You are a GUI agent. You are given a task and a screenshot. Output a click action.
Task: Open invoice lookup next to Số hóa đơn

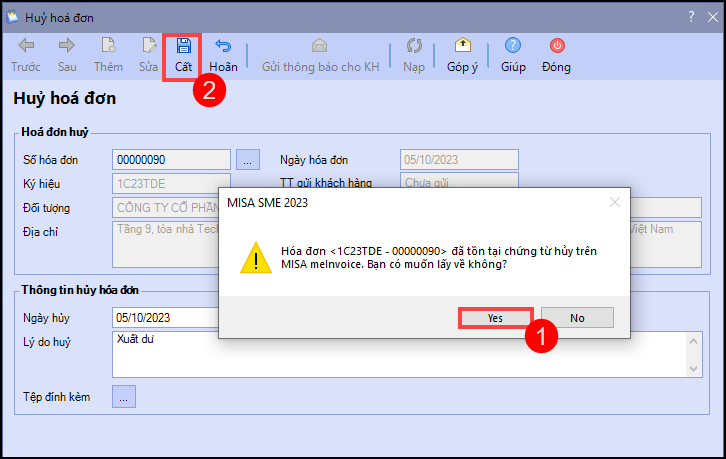(x=248, y=159)
